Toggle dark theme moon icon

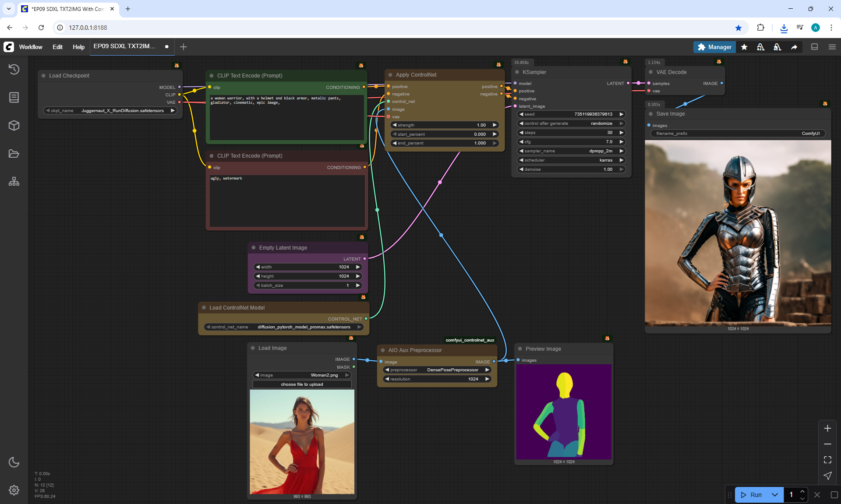pyautogui.click(x=14, y=462)
